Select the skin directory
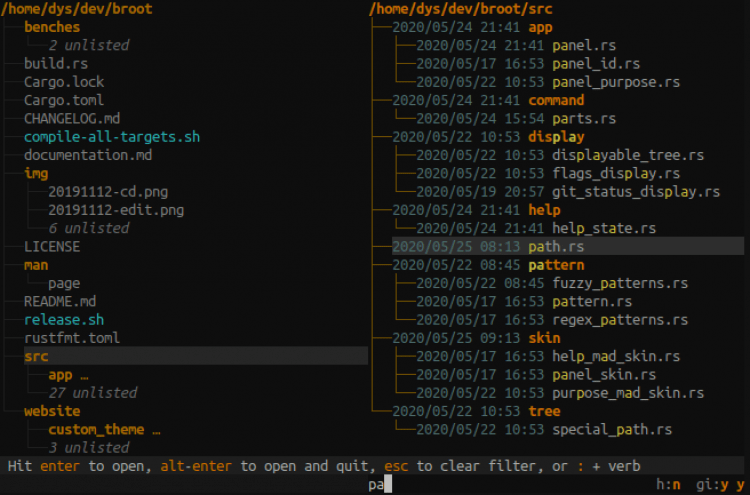750x495 pixels. [x=544, y=338]
